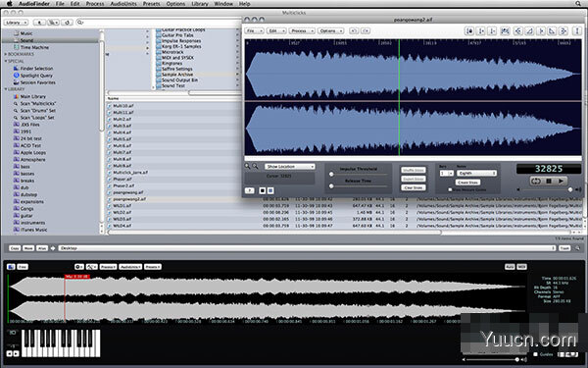
Task: Open Spotlight search in the menu bar
Action: (x=578, y=3)
